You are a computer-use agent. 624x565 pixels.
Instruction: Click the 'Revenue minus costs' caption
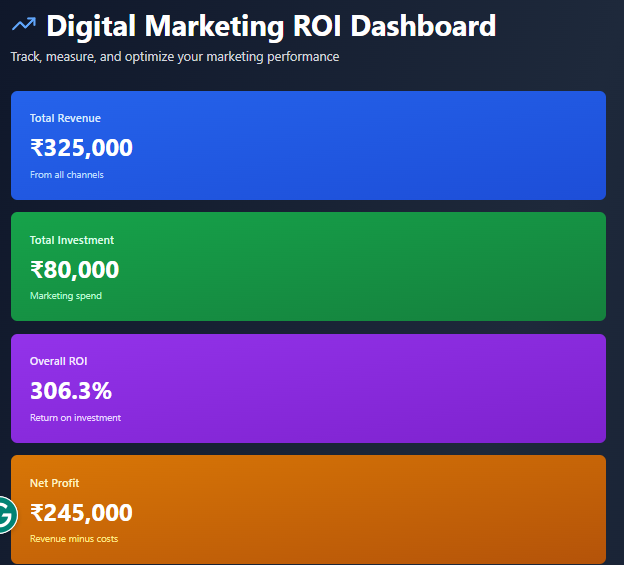point(74,539)
